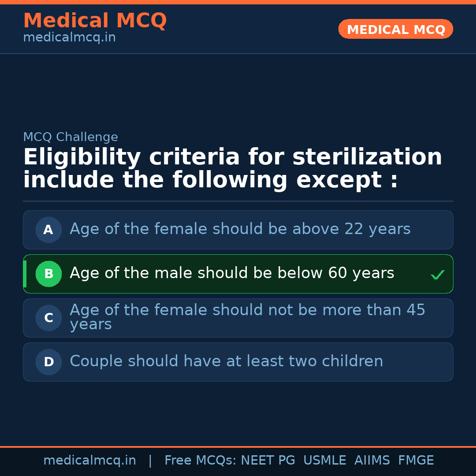The width and height of the screenshot is (476, 476).
Task: Pick the letter D option circle
Action: click(x=48, y=362)
